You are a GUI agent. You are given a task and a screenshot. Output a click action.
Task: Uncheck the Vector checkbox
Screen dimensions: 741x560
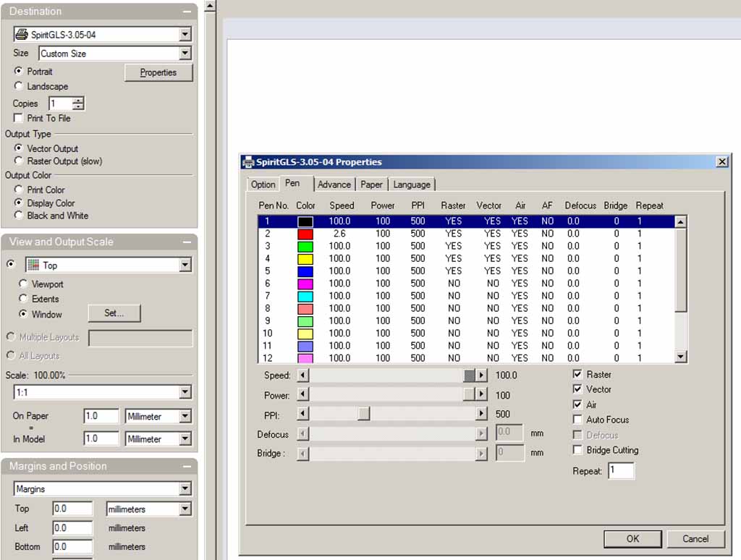pyautogui.click(x=577, y=389)
